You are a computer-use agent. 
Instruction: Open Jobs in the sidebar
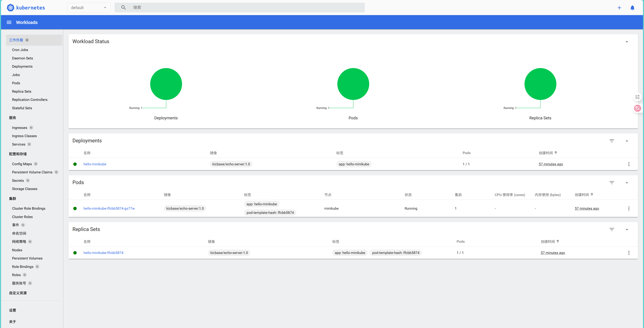coord(16,75)
